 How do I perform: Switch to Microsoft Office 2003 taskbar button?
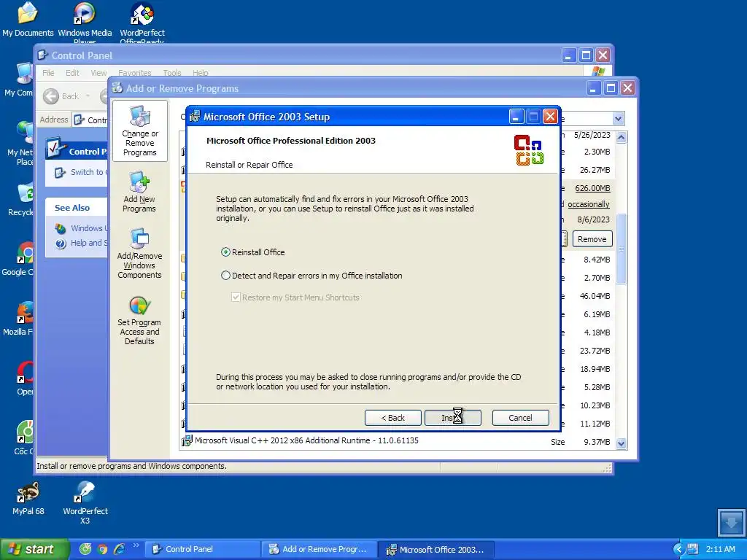point(436,549)
